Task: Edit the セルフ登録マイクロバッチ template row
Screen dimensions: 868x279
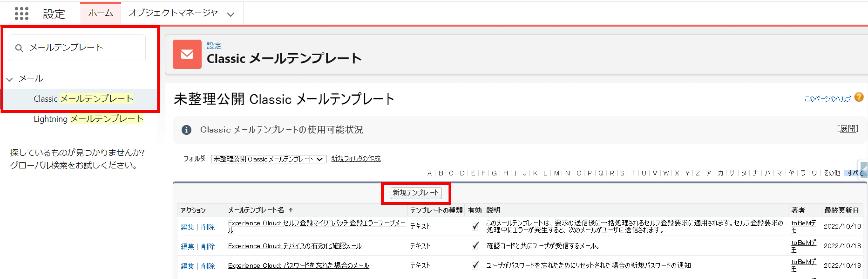Action: click(x=187, y=227)
